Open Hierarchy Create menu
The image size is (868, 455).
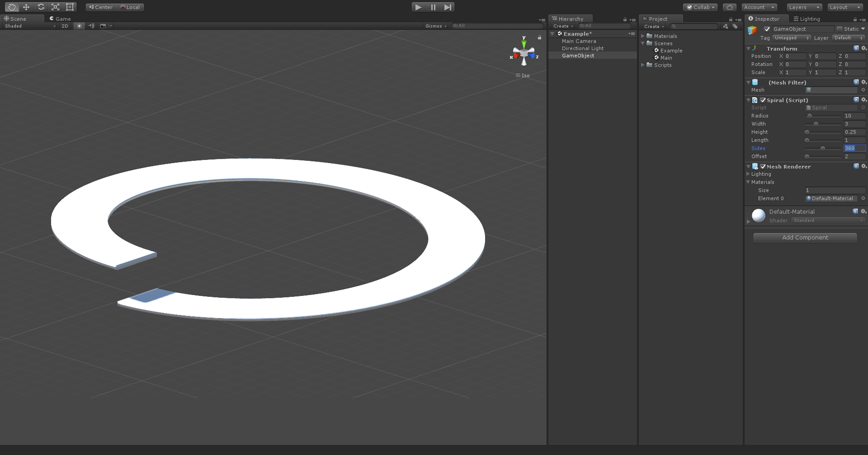pos(563,26)
